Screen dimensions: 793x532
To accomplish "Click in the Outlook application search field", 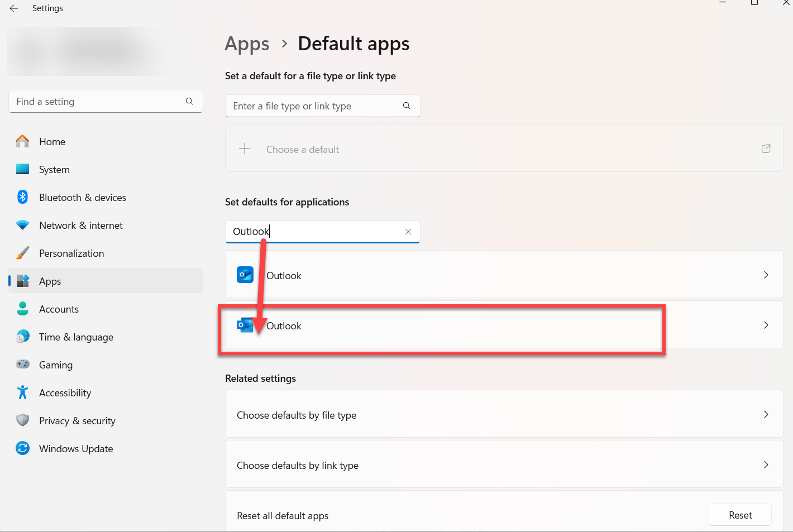I will pyautogui.click(x=322, y=232).
